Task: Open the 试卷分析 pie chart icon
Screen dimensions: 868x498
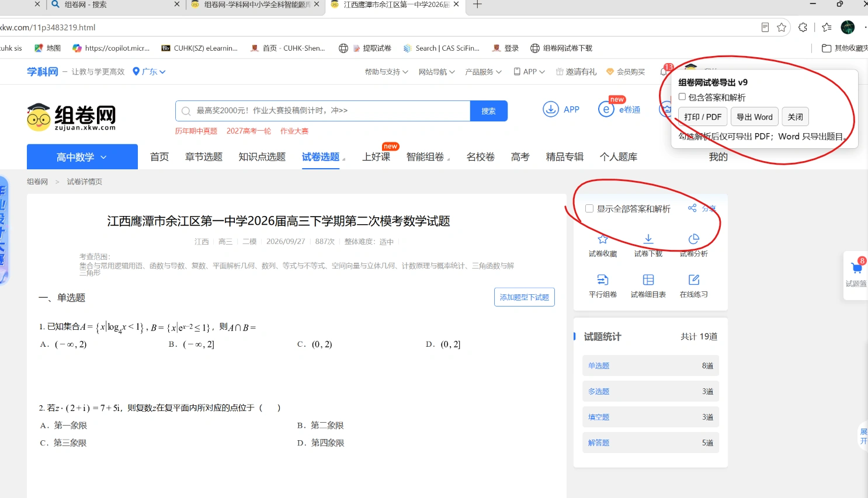Action: (x=694, y=239)
